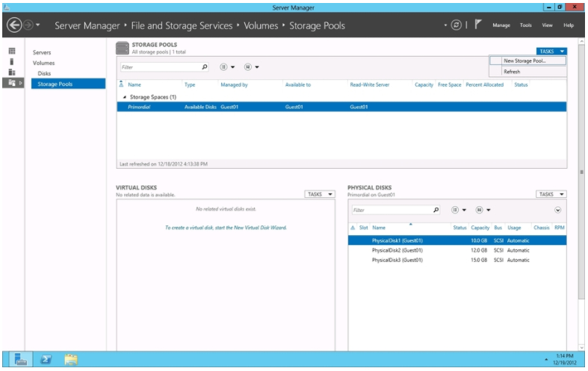Sort storage pools by Managed by column

click(234, 84)
